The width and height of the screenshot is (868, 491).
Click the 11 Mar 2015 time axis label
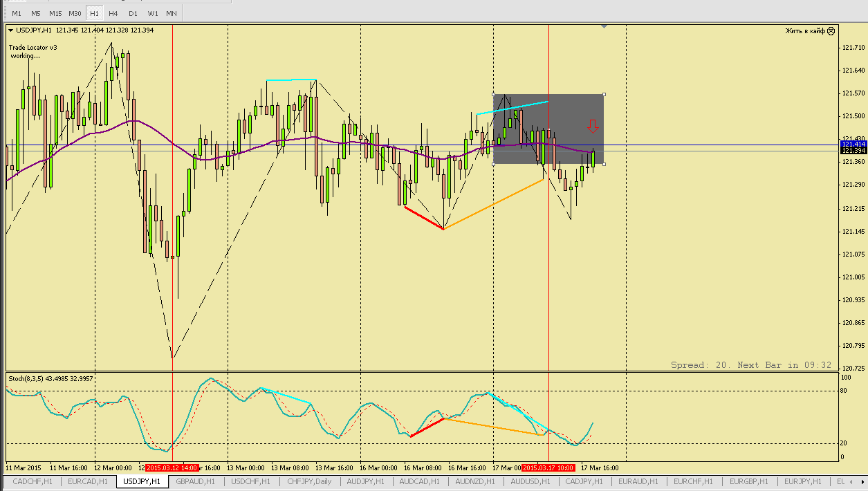(x=24, y=467)
